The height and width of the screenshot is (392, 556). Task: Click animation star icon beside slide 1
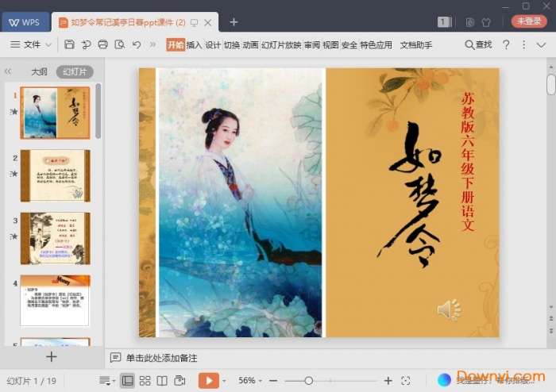click(14, 112)
